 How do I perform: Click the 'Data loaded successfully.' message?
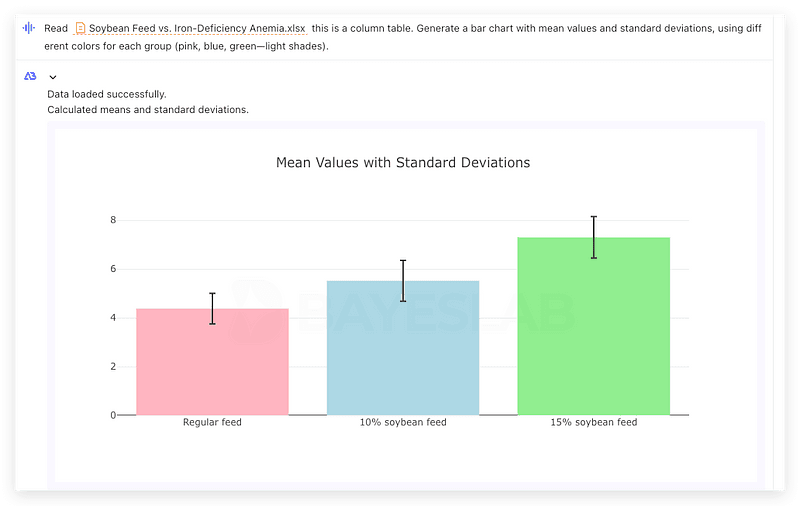(107, 94)
